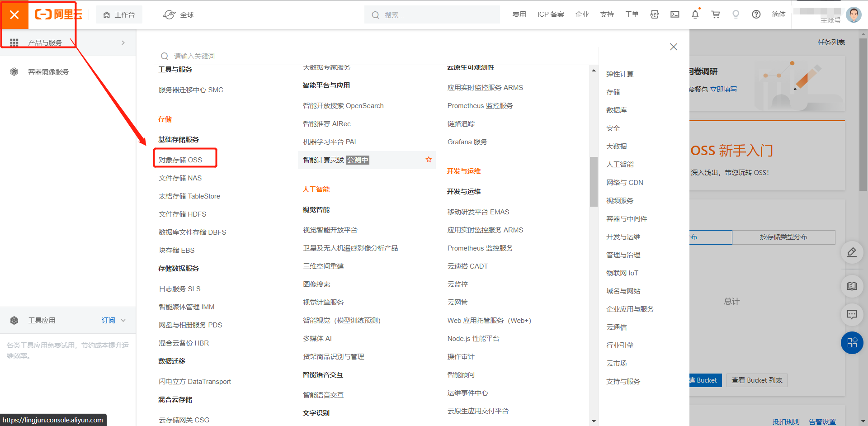Open 容器镜像服务 in sidebar
Screen dimensions: 868x426
(x=48, y=71)
